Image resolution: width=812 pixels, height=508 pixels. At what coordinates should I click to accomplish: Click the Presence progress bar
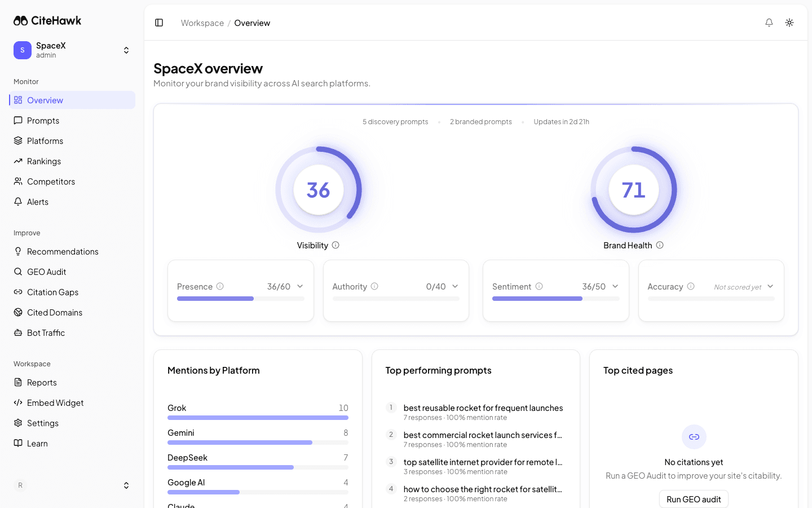click(241, 299)
